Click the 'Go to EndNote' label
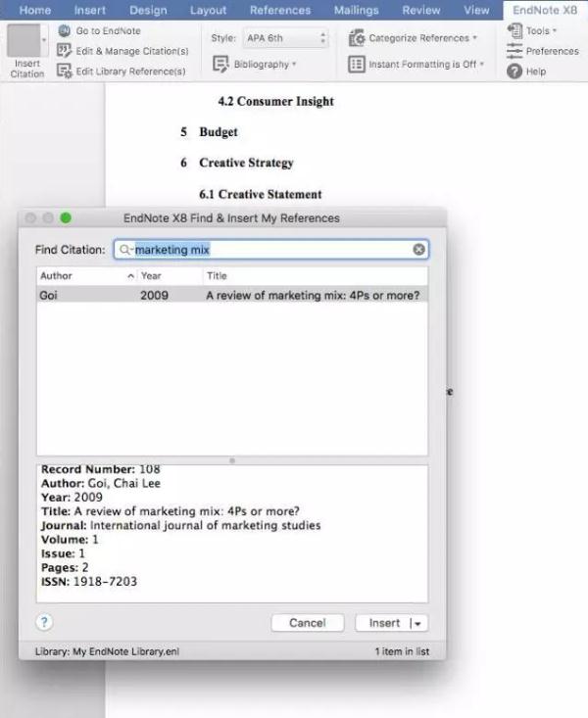Viewport: 588px width, 718px height. tap(108, 30)
